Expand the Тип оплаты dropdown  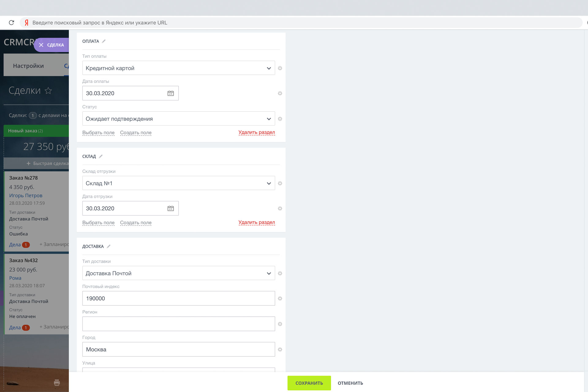point(179,68)
